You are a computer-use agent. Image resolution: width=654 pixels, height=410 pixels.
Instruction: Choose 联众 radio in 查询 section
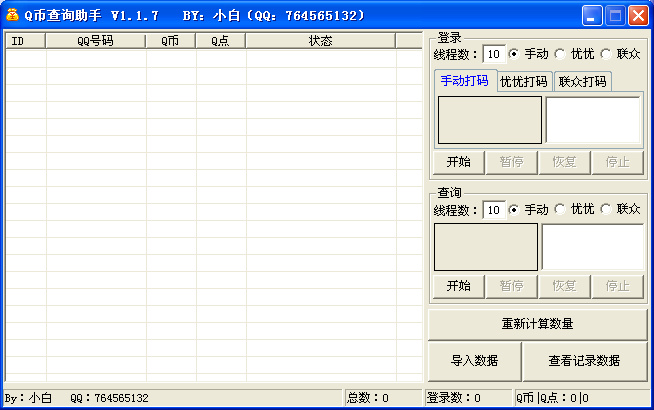[x=621, y=209]
